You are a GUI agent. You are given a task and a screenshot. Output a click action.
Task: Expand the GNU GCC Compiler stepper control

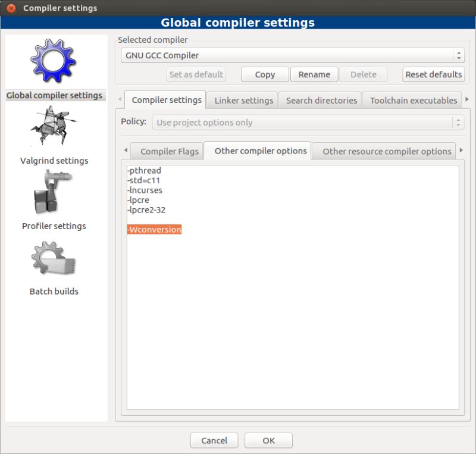[x=458, y=55]
